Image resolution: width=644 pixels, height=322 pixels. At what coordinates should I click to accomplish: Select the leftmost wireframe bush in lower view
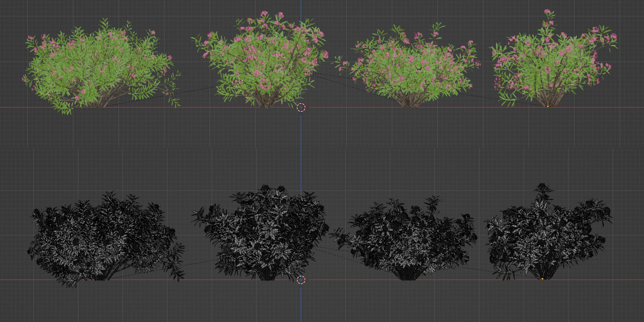(106, 239)
